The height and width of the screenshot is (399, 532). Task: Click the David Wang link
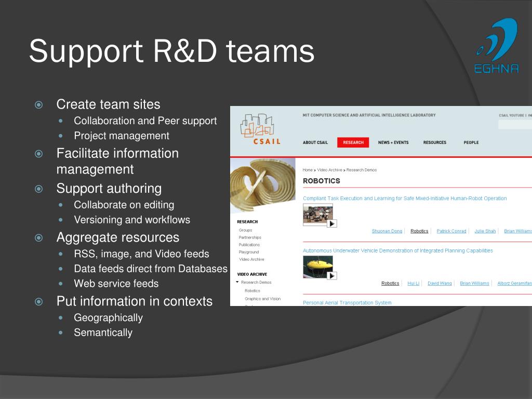(440, 283)
